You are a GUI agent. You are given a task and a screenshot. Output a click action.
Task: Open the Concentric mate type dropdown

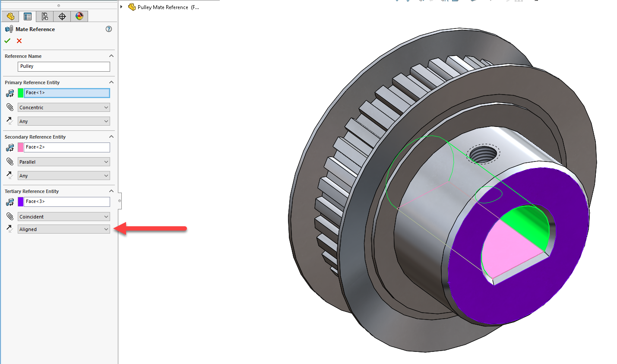click(x=64, y=108)
